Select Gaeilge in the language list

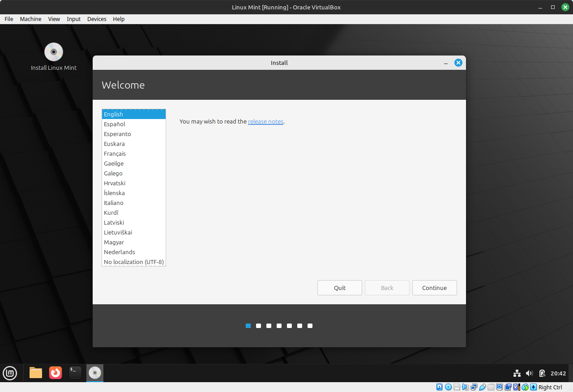point(134,163)
